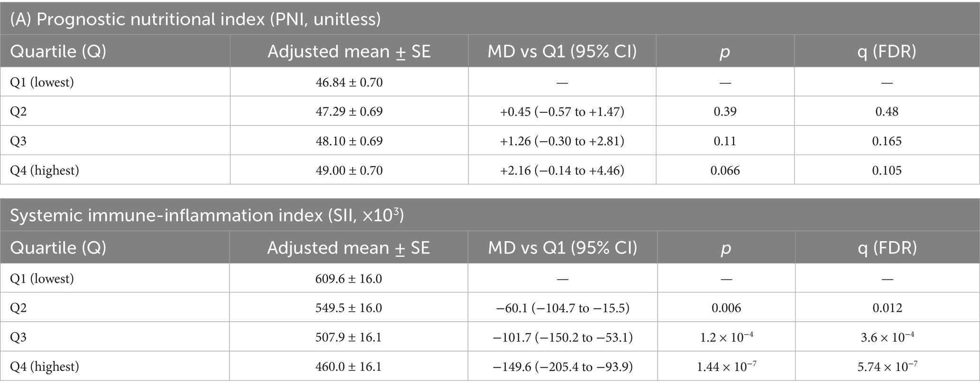Select the adjusted mean 507.9 ± 16.1 cell
980x389 pixels.
348,337
